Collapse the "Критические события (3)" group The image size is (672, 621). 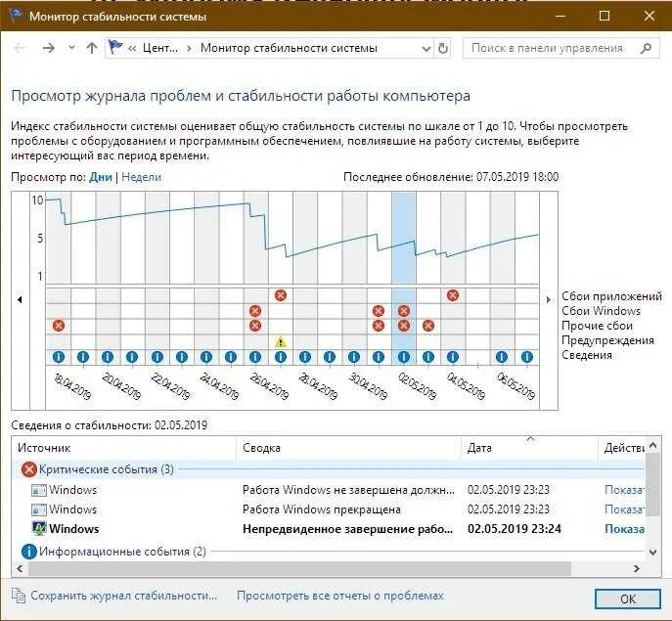click(x=107, y=469)
